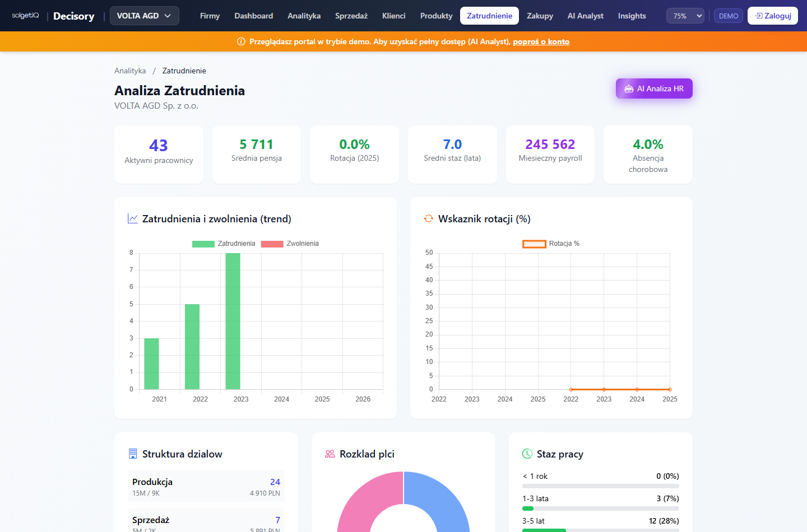Open the Insights tab

click(x=632, y=16)
